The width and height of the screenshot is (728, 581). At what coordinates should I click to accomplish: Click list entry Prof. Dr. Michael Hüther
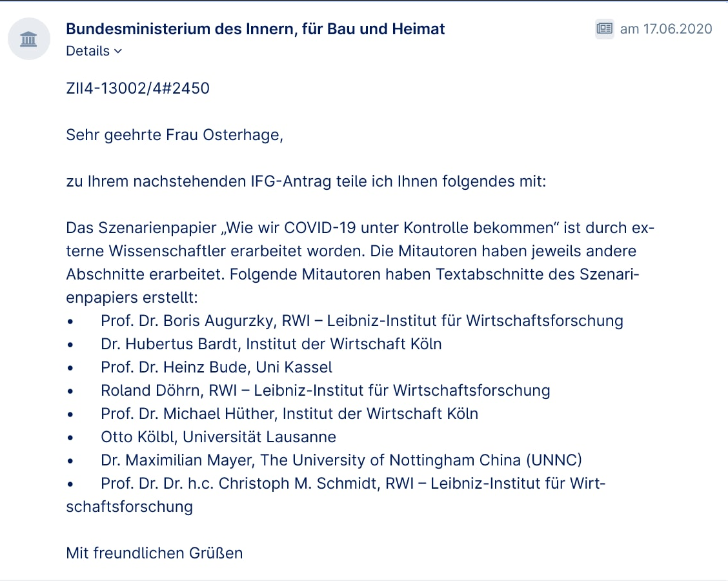tap(289, 413)
